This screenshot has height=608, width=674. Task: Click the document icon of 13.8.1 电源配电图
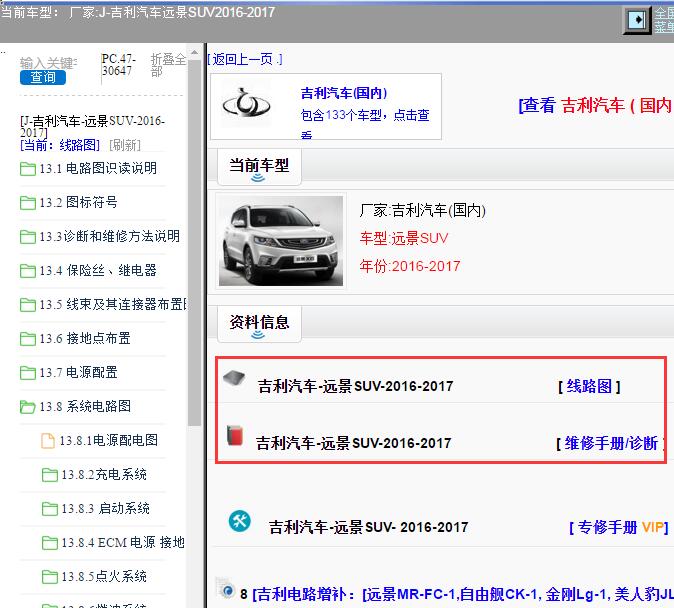pos(48,441)
